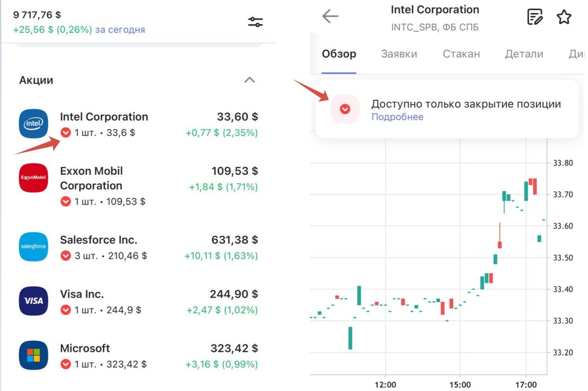Image resolution: width=588 pixels, height=391 pixels.
Task: Click red warning badge in close-only banner
Action: tap(345, 109)
